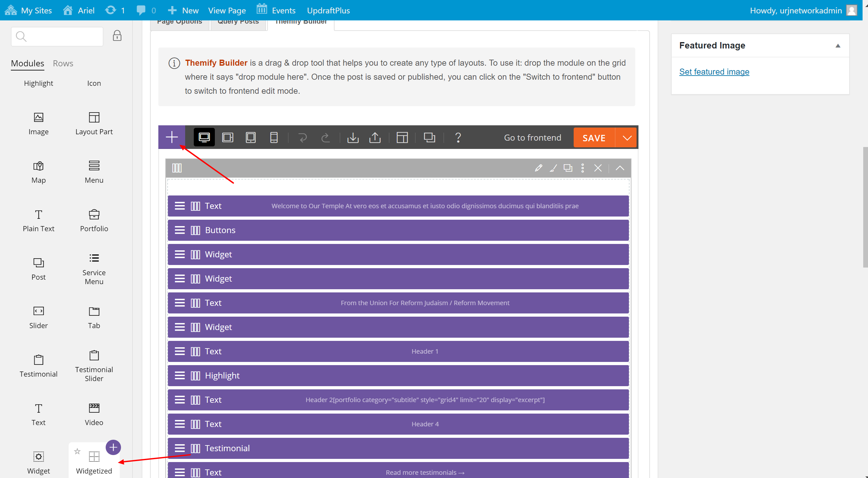This screenshot has width=868, height=478.
Task: Click the purple plus button in builder toolbar
Action: pyautogui.click(x=171, y=137)
